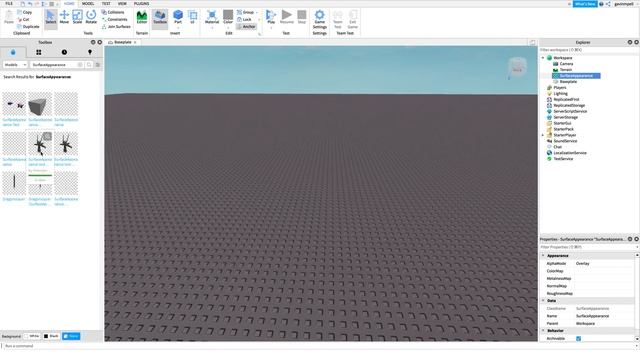Focus the Toolbox search input field
640x360 pixels.
point(56,65)
